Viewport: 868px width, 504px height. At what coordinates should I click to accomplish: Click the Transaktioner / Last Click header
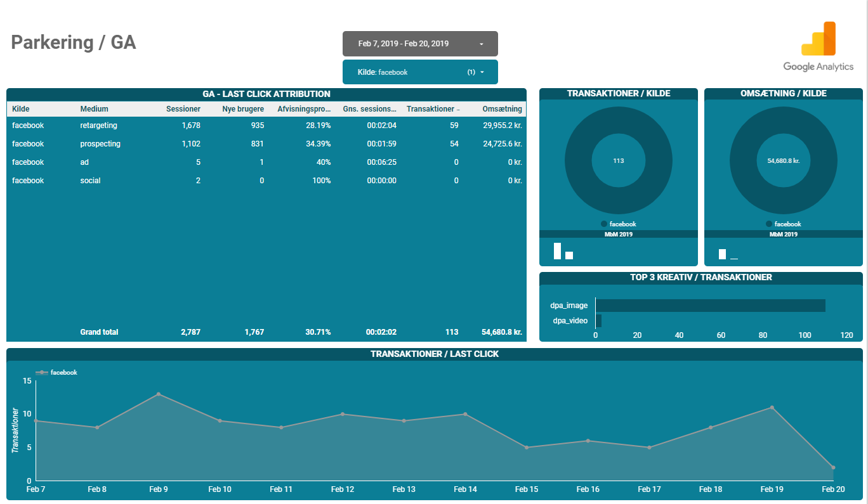pos(435,354)
